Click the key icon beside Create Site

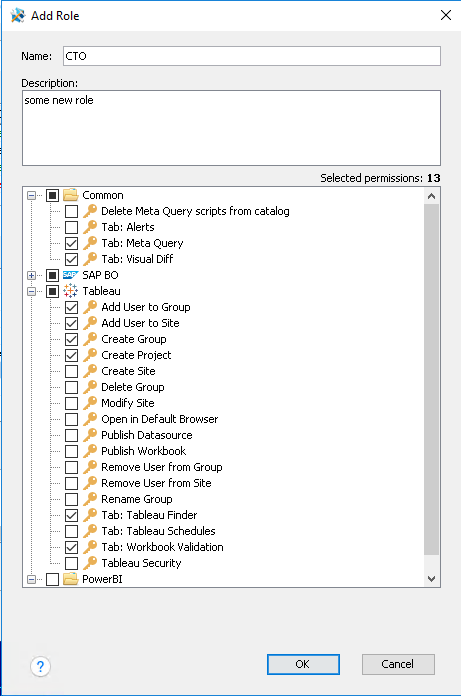90,371
